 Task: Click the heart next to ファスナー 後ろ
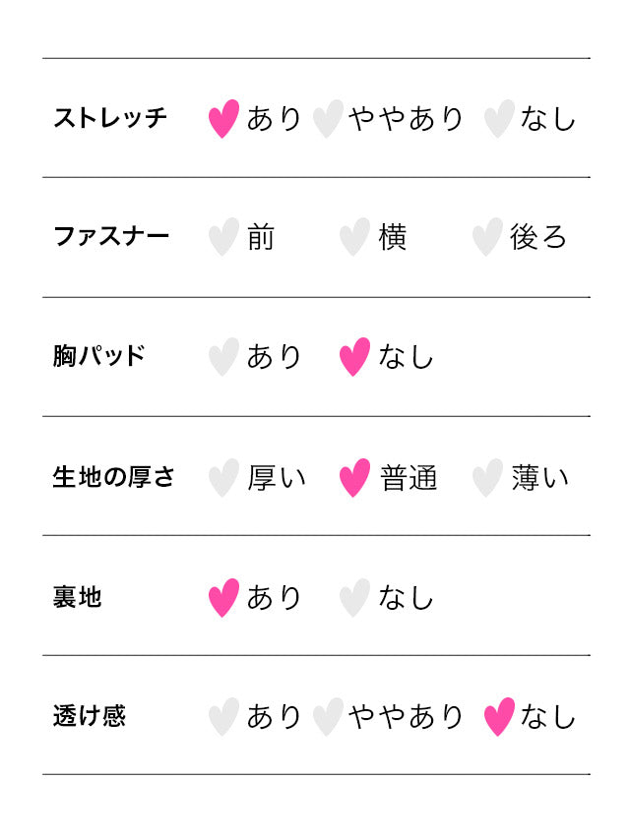tap(487, 237)
